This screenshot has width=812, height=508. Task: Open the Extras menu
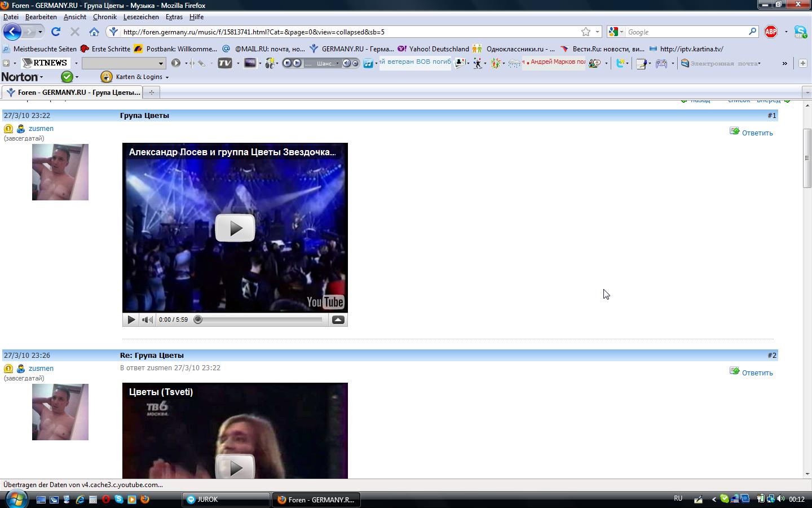coord(174,17)
